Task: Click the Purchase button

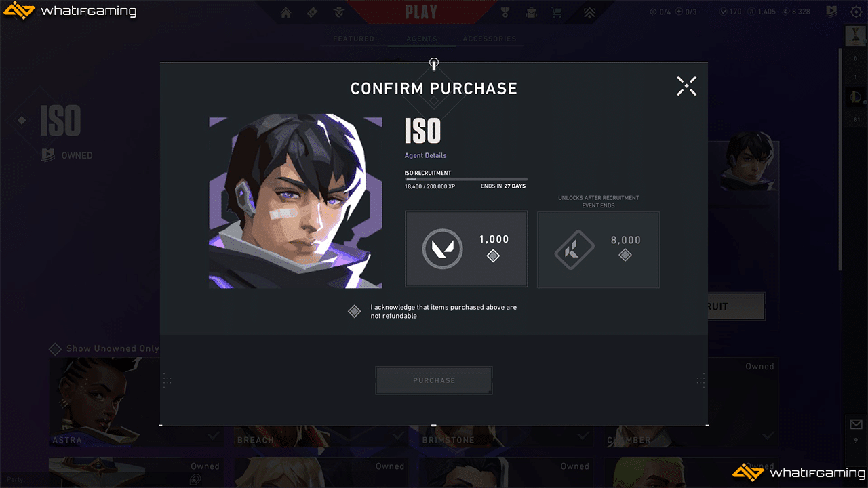Action: pyautogui.click(x=434, y=380)
